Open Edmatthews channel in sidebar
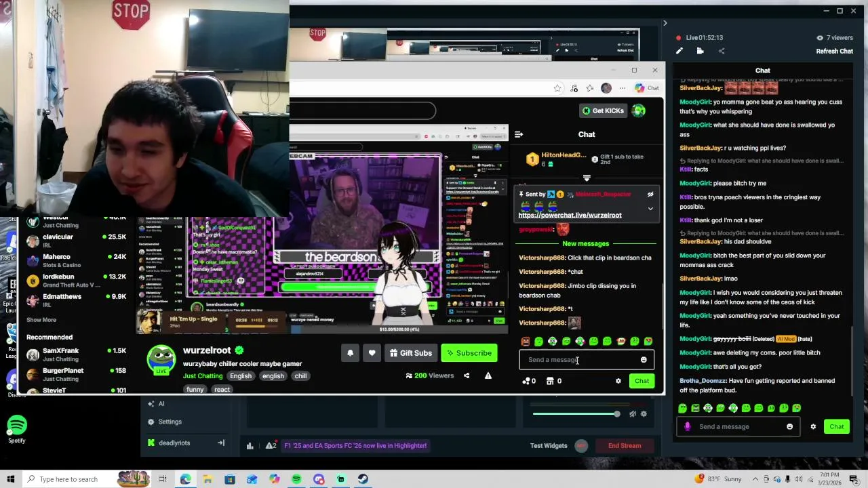 (76, 300)
